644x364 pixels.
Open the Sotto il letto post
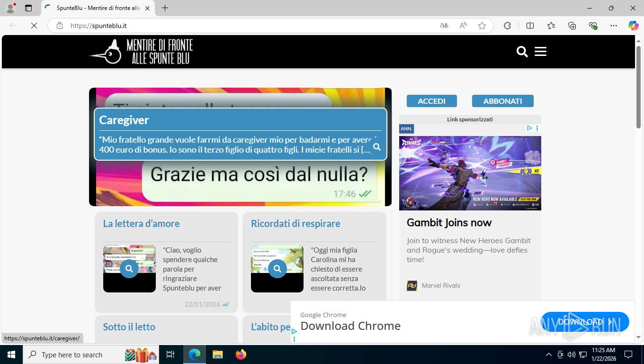pyautogui.click(x=129, y=327)
